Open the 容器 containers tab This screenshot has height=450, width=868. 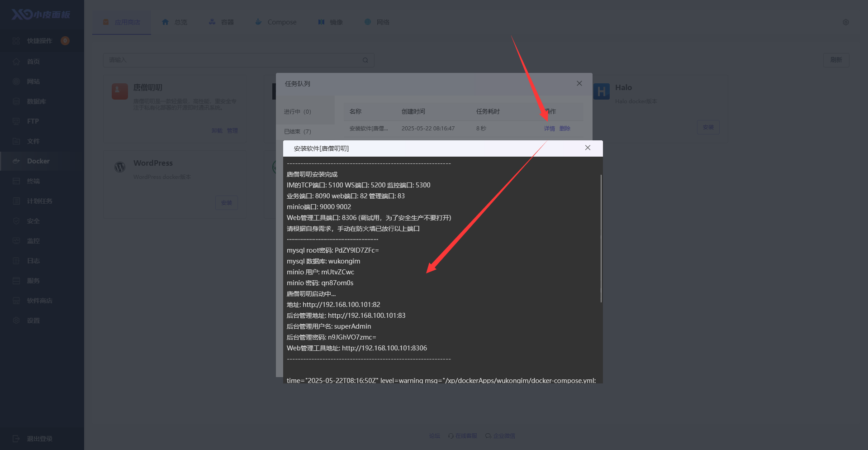coord(222,22)
